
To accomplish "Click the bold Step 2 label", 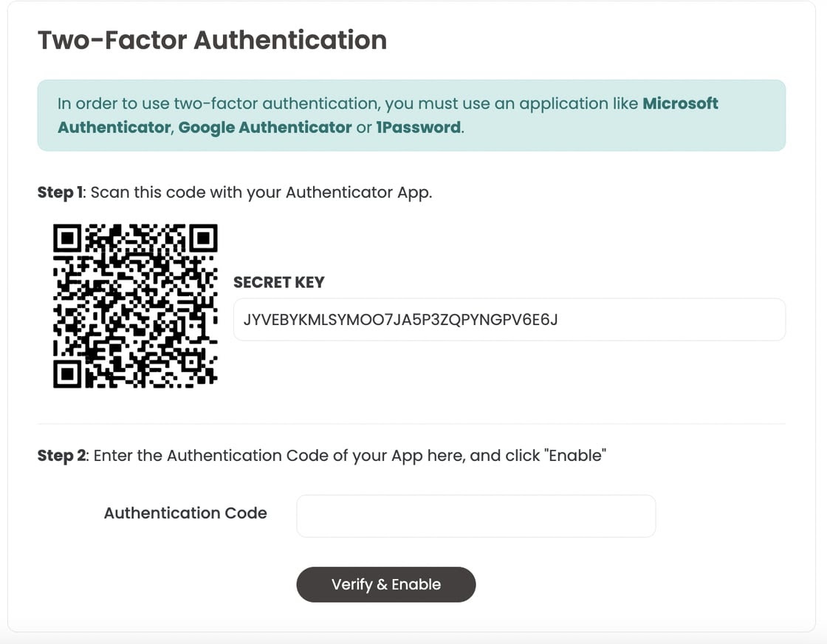I will (62, 456).
